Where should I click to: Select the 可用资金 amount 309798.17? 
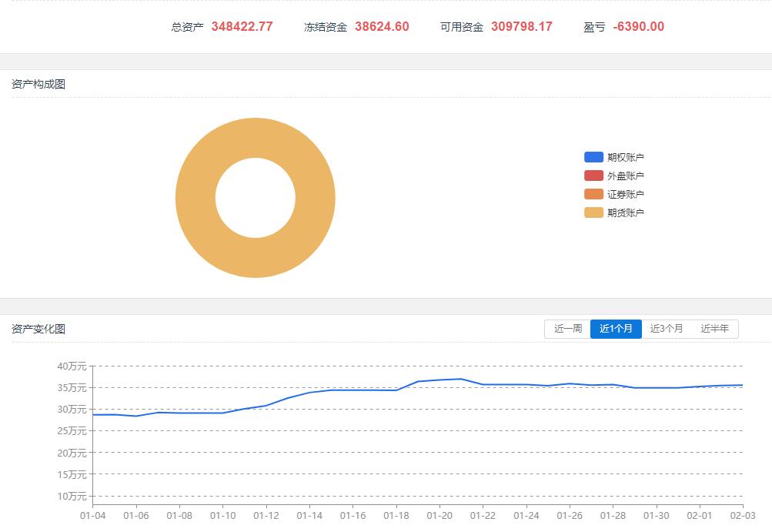(521, 27)
